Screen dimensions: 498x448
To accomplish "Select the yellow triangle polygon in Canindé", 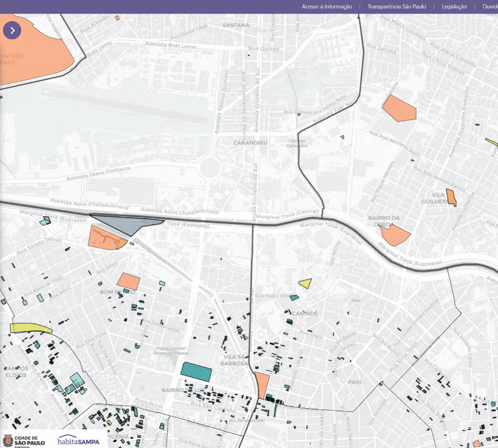I will click(x=305, y=283).
